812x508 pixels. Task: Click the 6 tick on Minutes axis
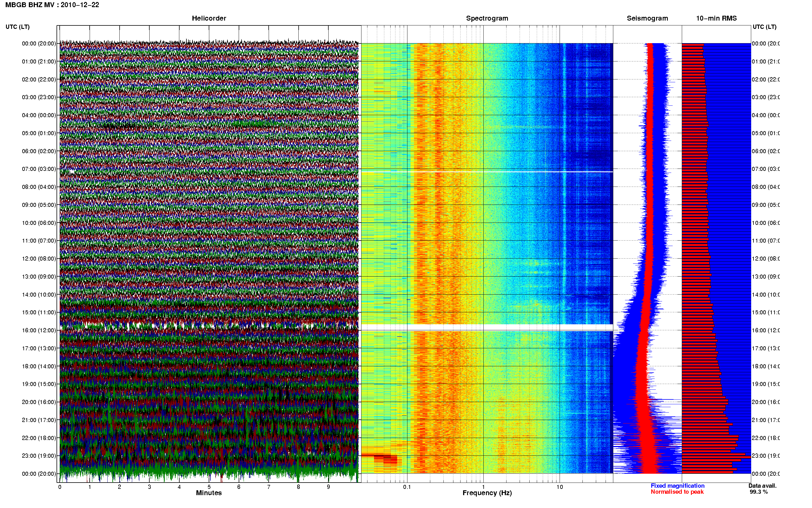[239, 487]
